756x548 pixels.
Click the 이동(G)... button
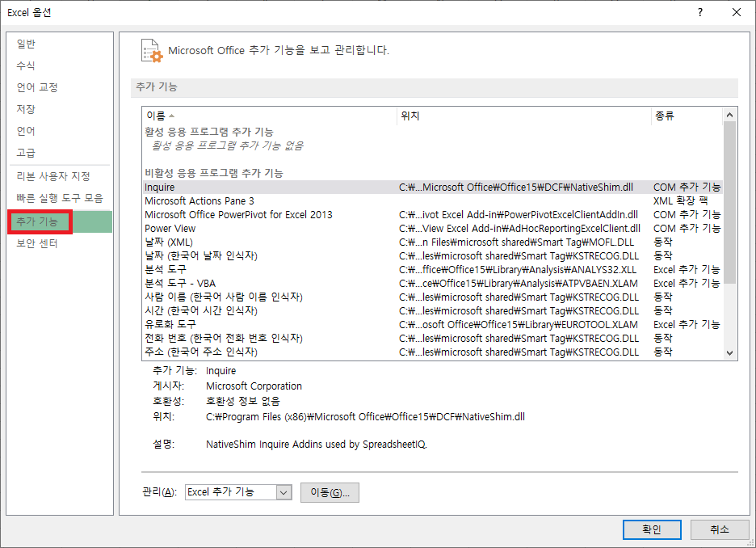click(330, 492)
